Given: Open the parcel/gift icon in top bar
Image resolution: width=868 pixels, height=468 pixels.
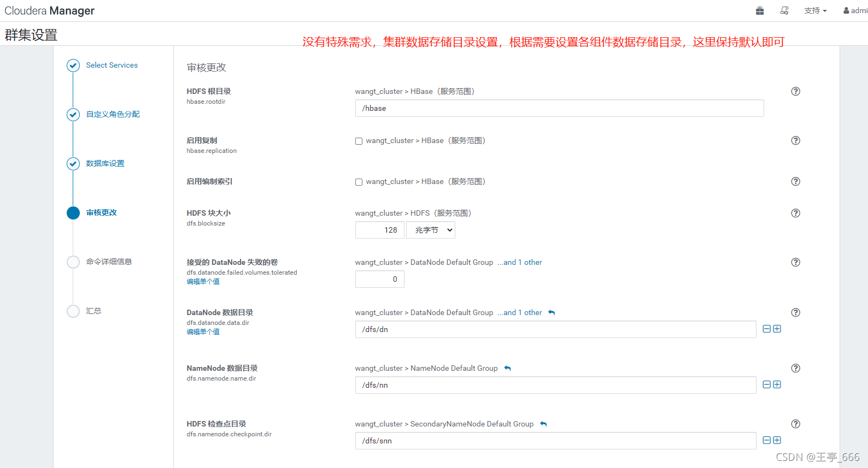Looking at the screenshot, I should click(x=760, y=10).
